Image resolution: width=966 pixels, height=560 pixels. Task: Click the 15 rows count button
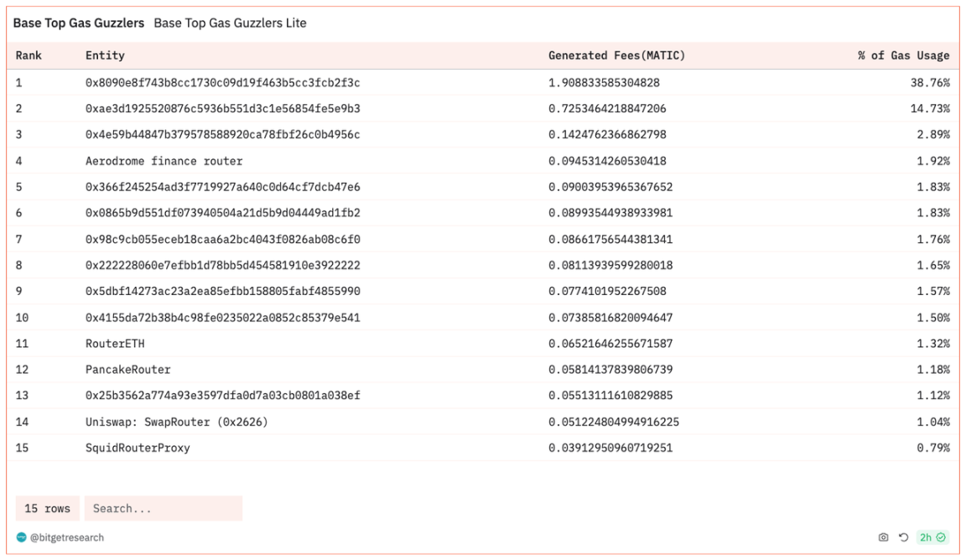[47, 508]
